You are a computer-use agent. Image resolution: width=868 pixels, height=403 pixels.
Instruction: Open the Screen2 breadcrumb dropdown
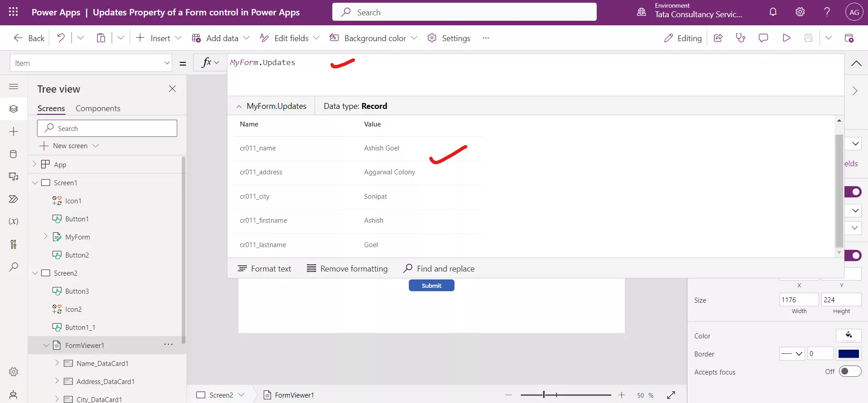[x=241, y=395]
